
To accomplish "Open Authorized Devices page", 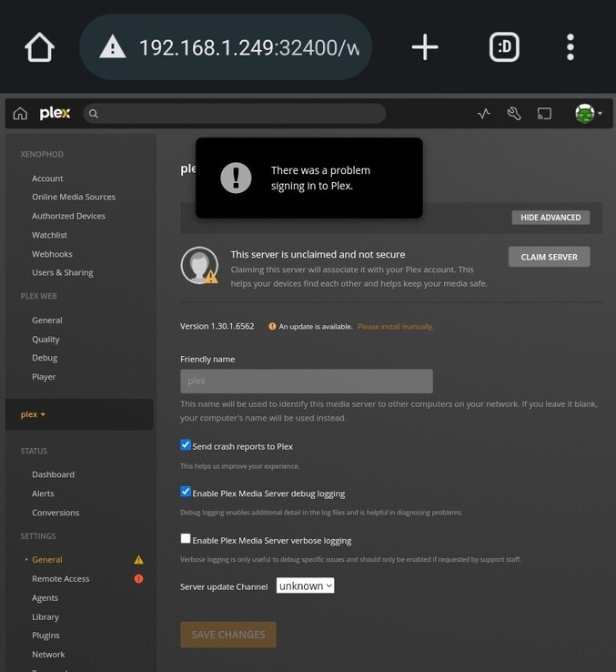I will coord(68,216).
